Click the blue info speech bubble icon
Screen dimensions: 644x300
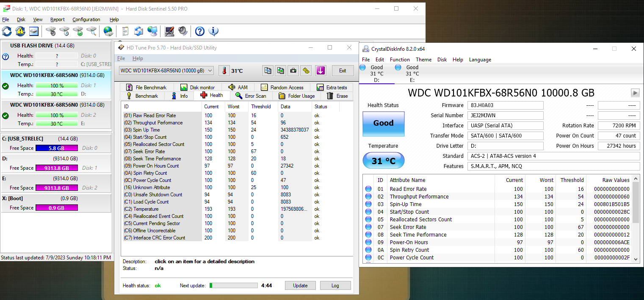click(213, 31)
